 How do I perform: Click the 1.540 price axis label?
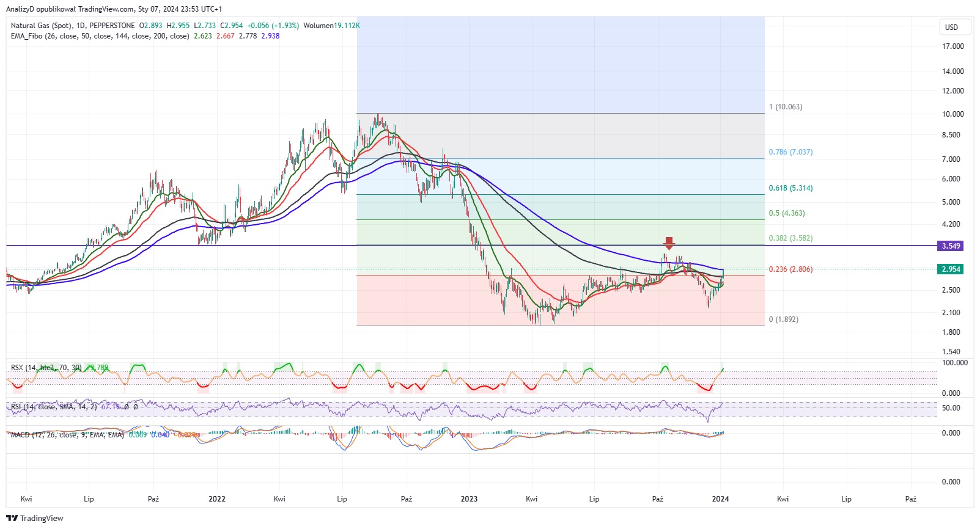pyautogui.click(x=951, y=352)
